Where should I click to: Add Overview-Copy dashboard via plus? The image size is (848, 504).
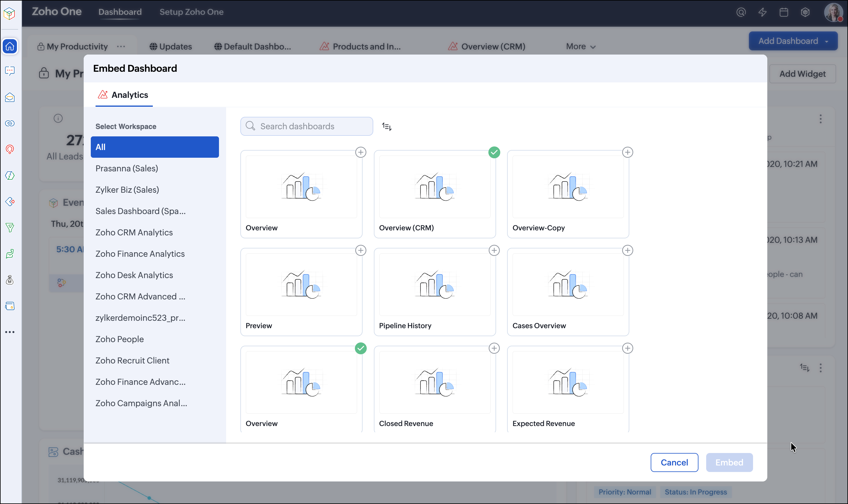[x=628, y=152]
